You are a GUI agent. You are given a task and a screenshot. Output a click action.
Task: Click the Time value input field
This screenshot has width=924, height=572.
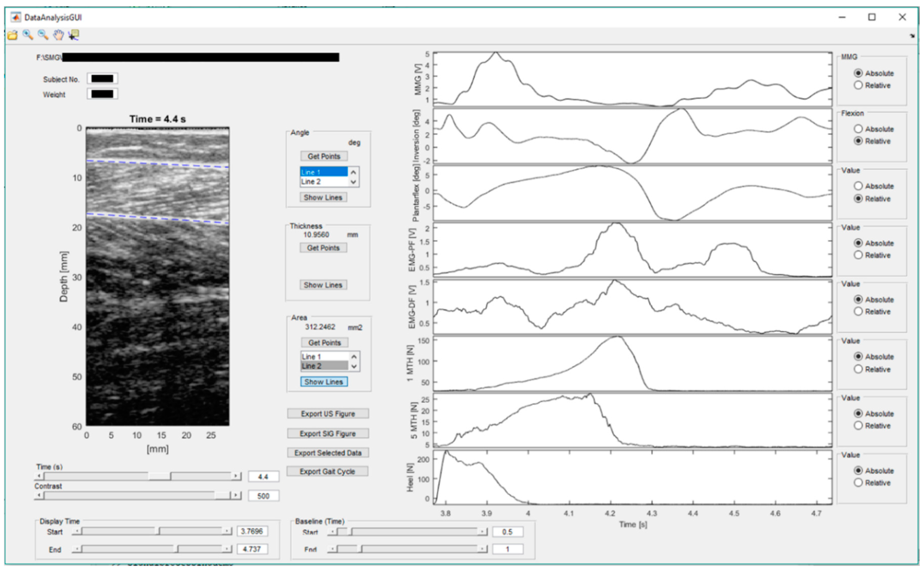point(263,477)
